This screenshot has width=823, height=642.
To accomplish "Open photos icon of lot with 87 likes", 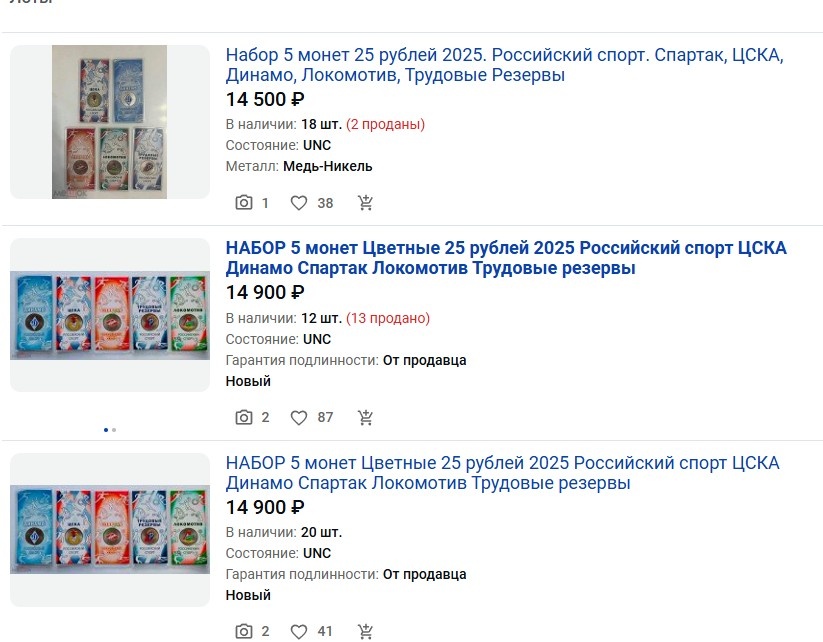I will pyautogui.click(x=244, y=417).
